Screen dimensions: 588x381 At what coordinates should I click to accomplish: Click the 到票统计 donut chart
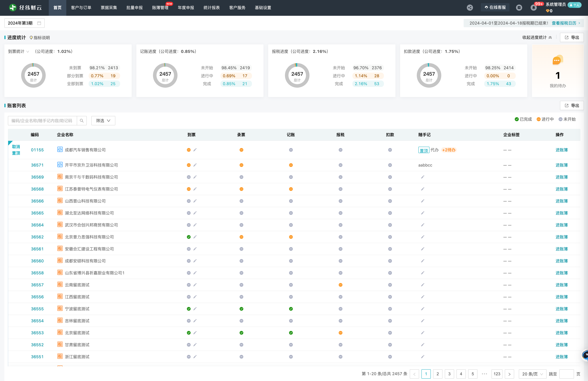33,75
